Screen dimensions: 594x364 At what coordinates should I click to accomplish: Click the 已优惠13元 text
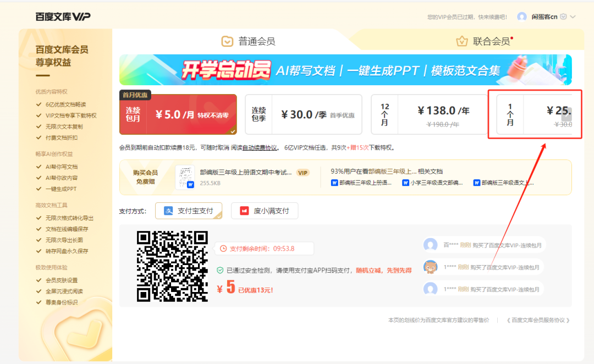[x=255, y=290]
